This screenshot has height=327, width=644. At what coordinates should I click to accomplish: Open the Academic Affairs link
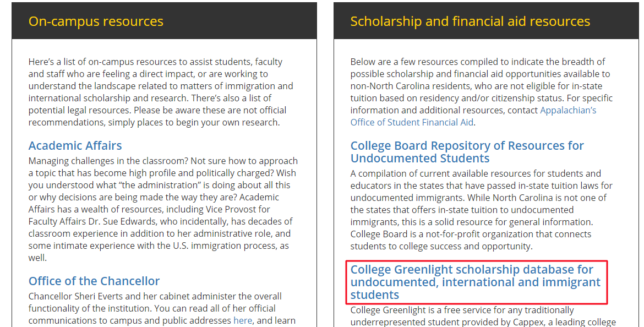(75, 146)
